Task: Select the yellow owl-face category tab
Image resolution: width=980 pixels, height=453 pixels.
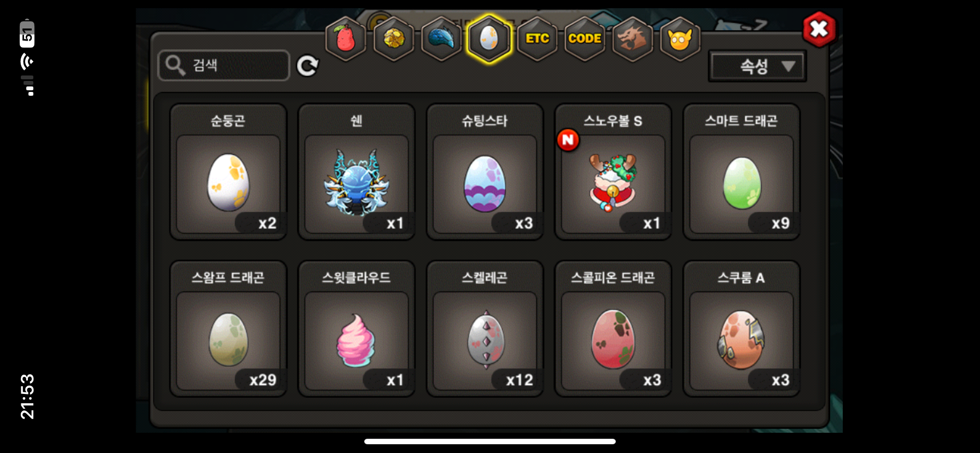Action: [x=680, y=39]
